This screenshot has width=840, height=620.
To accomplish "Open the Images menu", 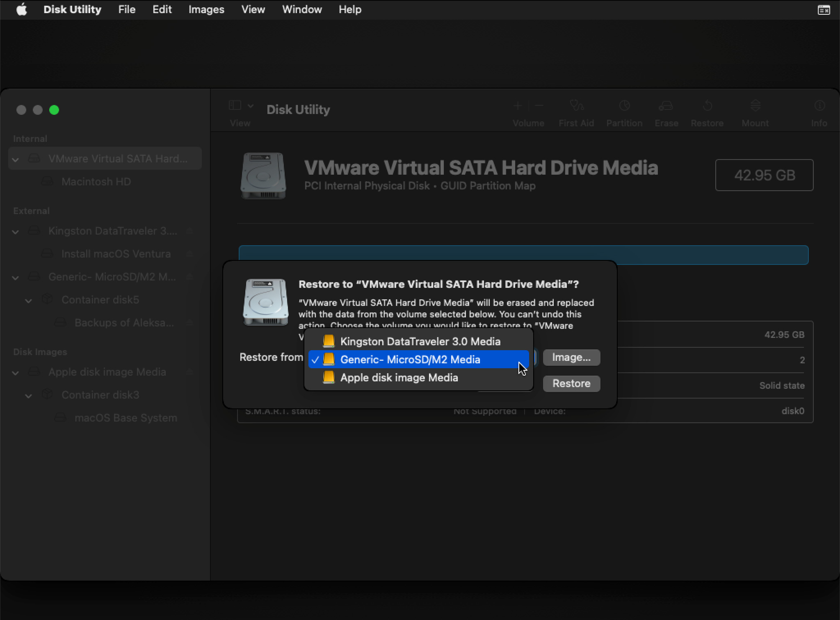I will coord(206,9).
